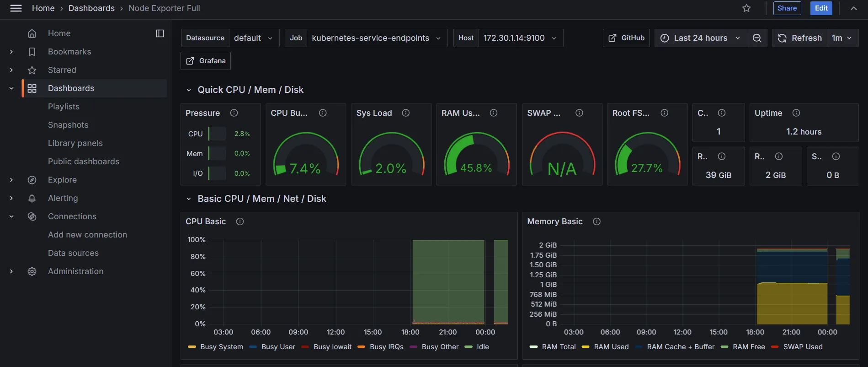Open Add new connection in sidebar
Image resolution: width=868 pixels, height=367 pixels.
(87, 235)
